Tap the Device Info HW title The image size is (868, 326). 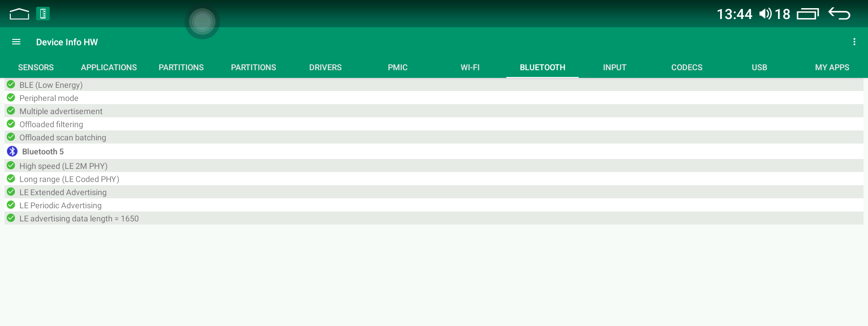[67, 42]
